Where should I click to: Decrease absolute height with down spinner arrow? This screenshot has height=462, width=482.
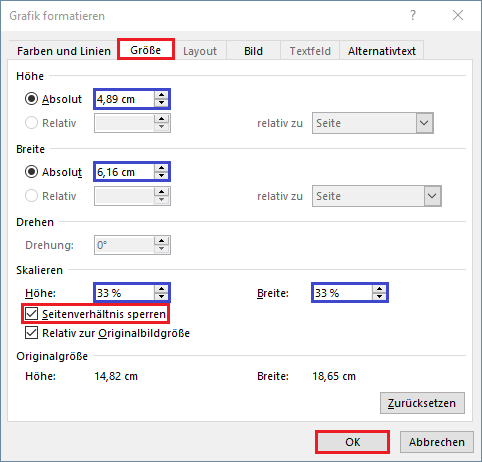tap(161, 103)
